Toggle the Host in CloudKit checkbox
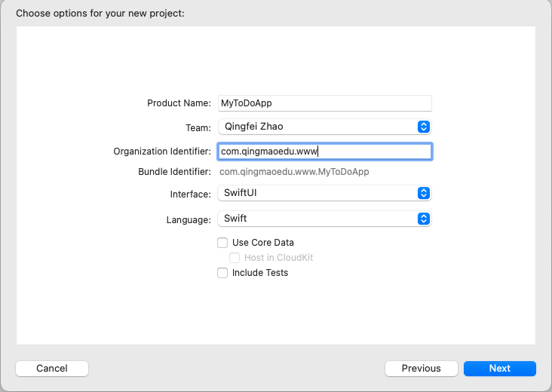 235,258
